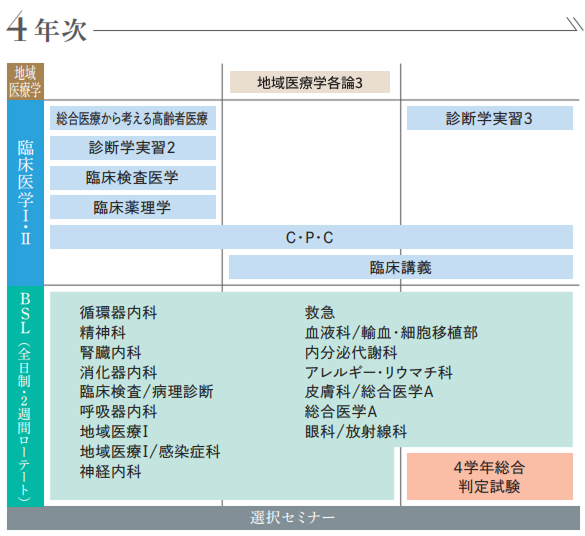The width and height of the screenshot is (585, 536).
Task: Click the 4学年総合判定試験 orange box
Action: (489, 476)
